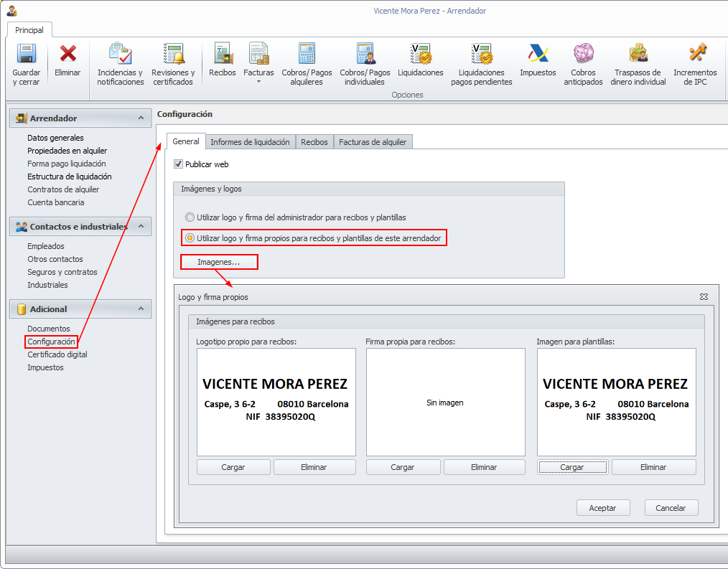Click Cargar under Logotipo propio
The height and width of the screenshot is (569, 728).
(x=233, y=467)
